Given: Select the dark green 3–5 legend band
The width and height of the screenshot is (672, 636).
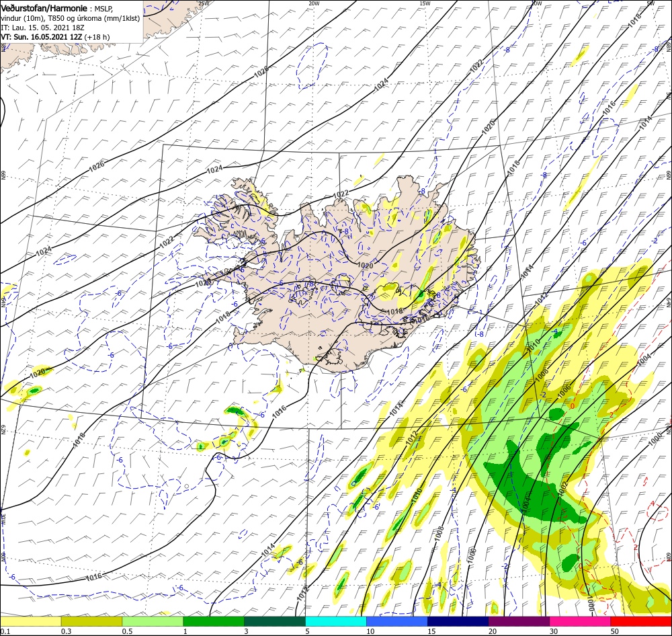Looking at the screenshot, I should 275,621.
